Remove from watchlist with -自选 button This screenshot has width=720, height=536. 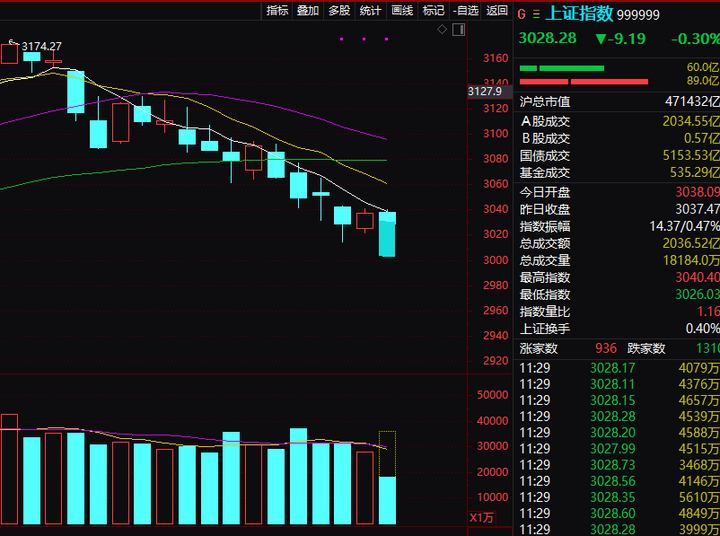(x=466, y=10)
